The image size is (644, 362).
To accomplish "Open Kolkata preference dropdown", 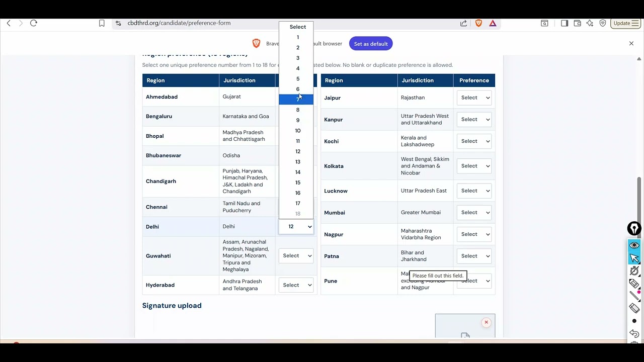I will click(474, 166).
